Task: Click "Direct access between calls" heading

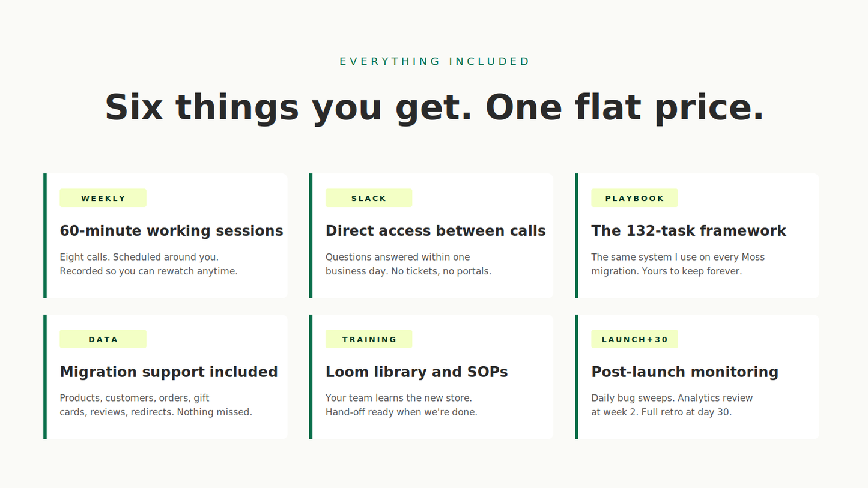Action: tap(436, 231)
